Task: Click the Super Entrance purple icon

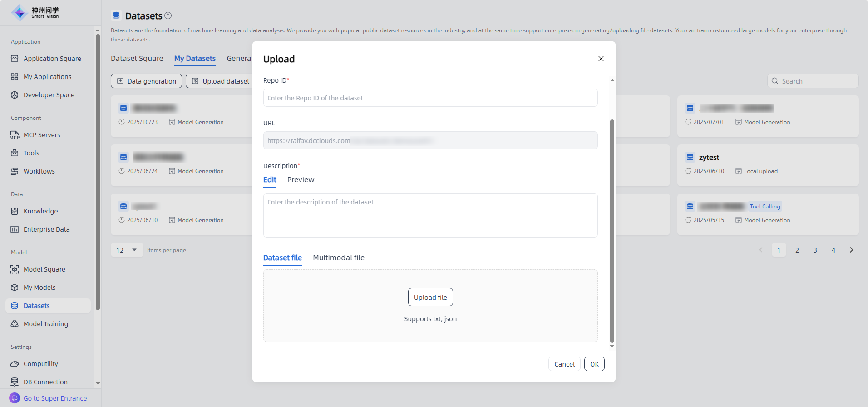Action: [15, 398]
